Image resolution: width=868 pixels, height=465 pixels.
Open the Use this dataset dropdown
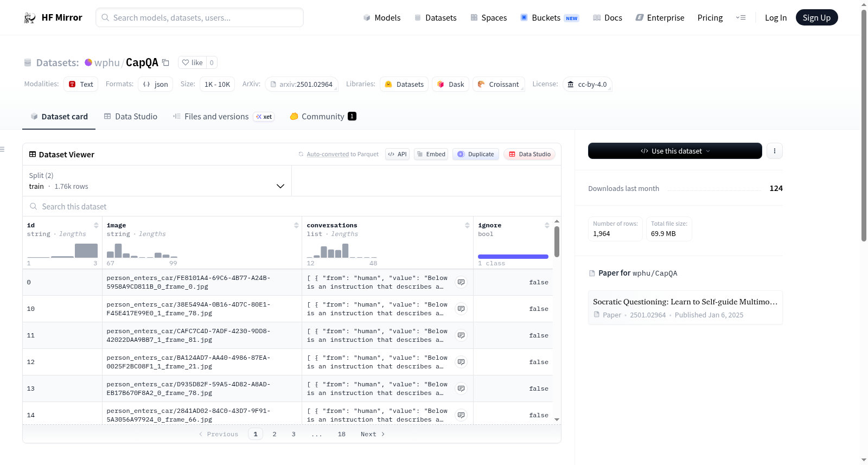pos(675,151)
